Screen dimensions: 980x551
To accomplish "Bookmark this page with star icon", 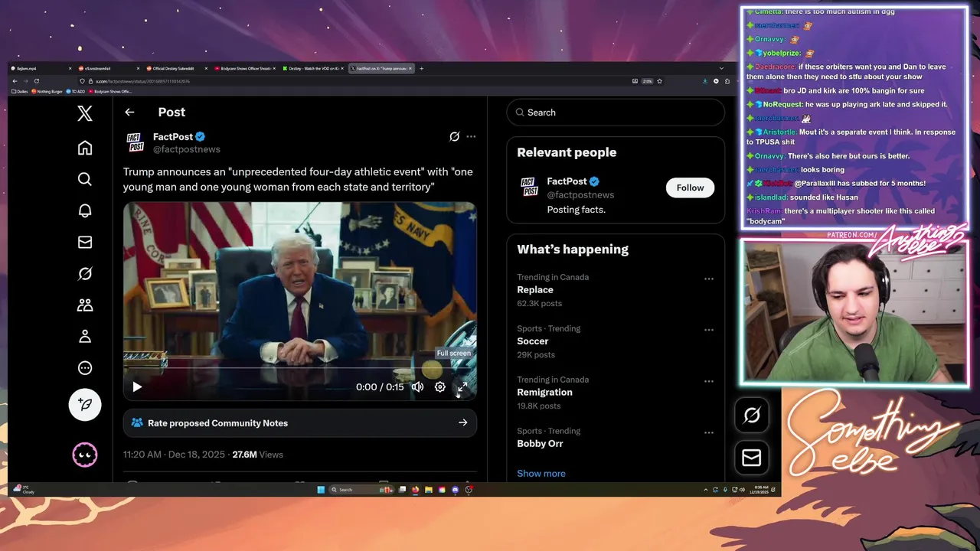I will click(660, 81).
